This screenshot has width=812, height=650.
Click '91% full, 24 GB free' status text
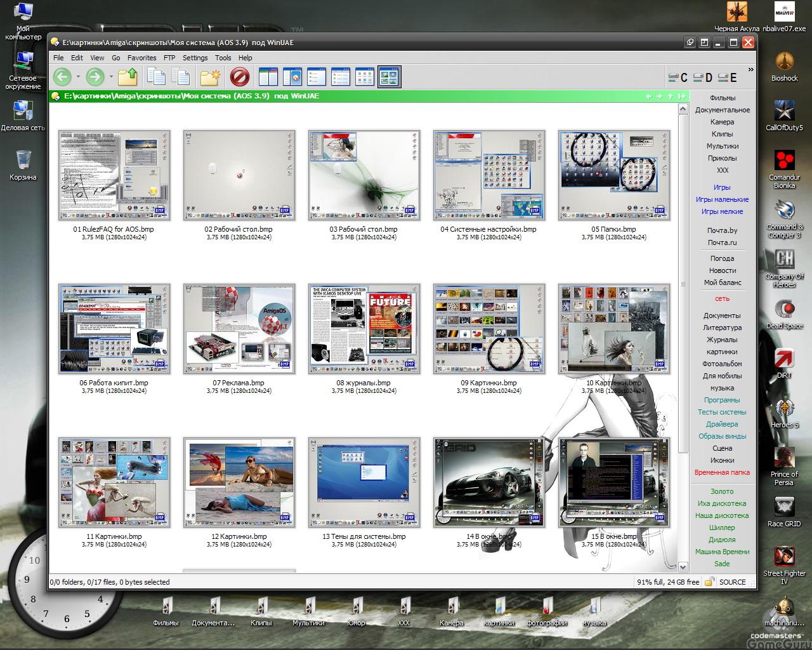click(x=669, y=582)
